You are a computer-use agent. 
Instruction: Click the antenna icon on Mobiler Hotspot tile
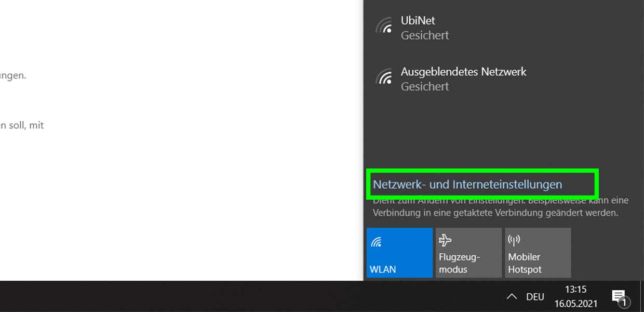click(514, 240)
